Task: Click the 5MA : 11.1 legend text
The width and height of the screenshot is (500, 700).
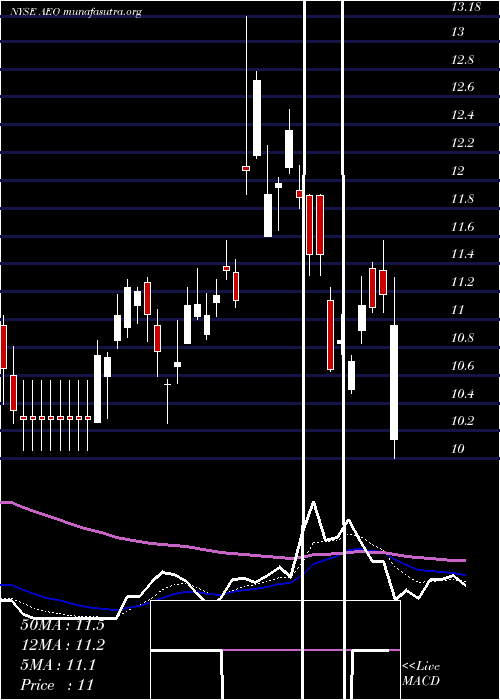Action: click(x=58, y=665)
